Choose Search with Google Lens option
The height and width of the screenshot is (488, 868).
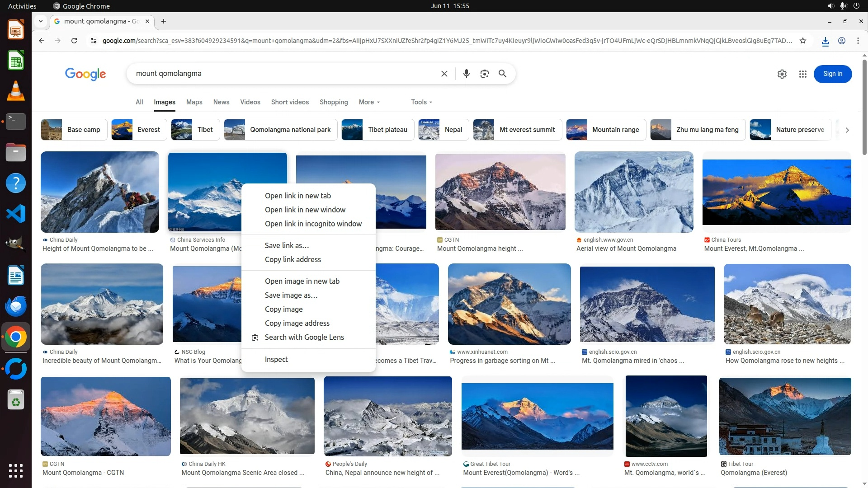(304, 337)
